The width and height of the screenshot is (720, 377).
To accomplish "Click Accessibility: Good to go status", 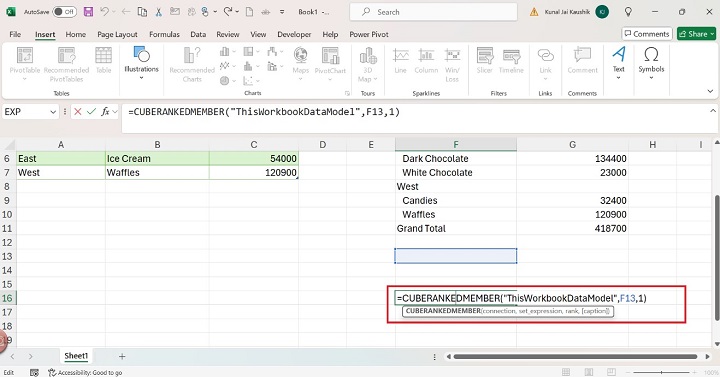I will point(85,372).
